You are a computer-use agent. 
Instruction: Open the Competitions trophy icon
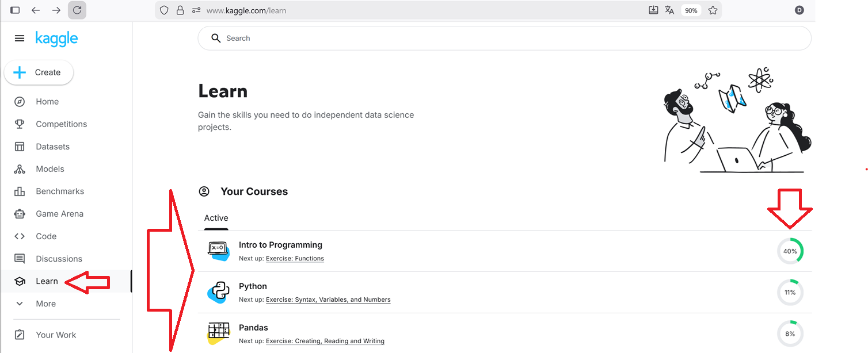pyautogui.click(x=20, y=124)
